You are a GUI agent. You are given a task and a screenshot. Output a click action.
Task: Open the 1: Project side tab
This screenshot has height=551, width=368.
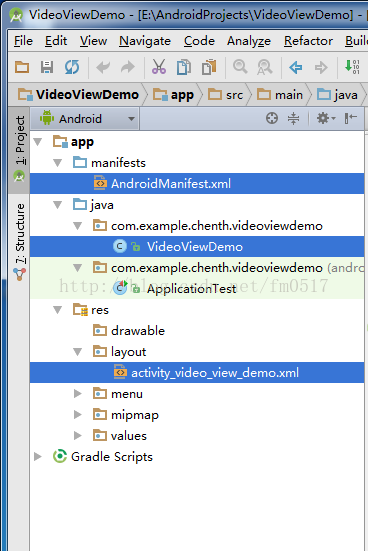(20, 149)
